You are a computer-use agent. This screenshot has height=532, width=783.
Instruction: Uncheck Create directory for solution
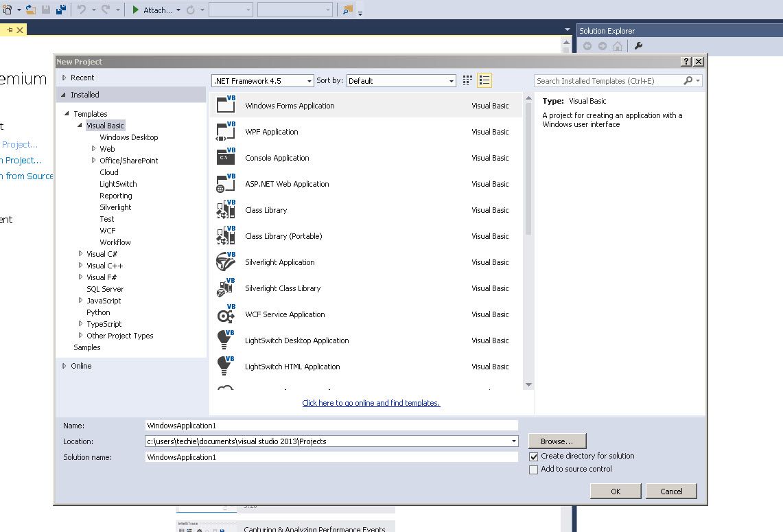click(x=533, y=456)
